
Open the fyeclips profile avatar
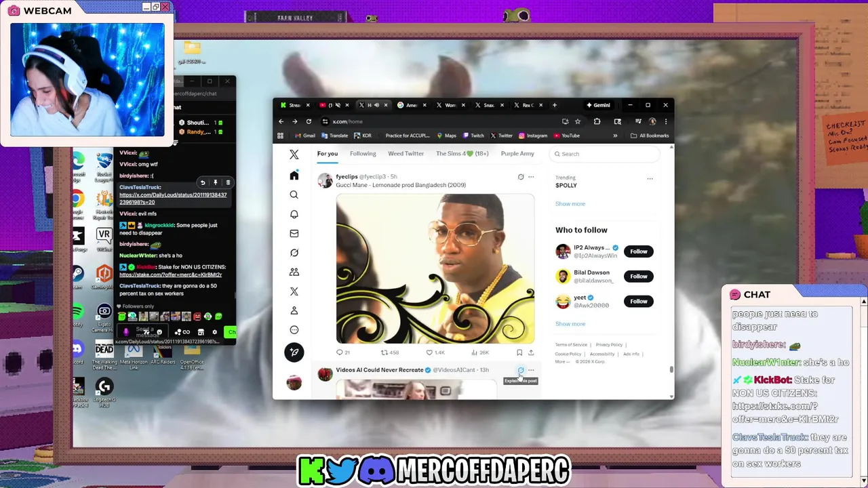pos(325,180)
